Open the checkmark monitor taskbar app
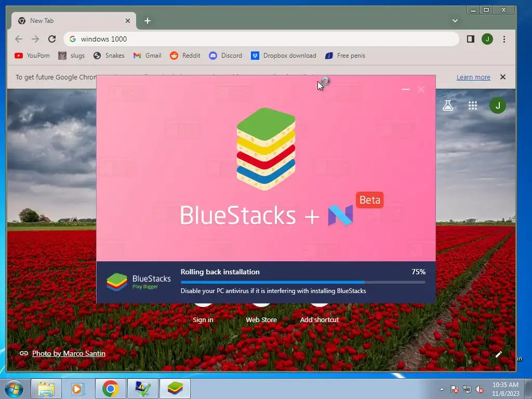The image size is (532, 399). (x=142, y=389)
